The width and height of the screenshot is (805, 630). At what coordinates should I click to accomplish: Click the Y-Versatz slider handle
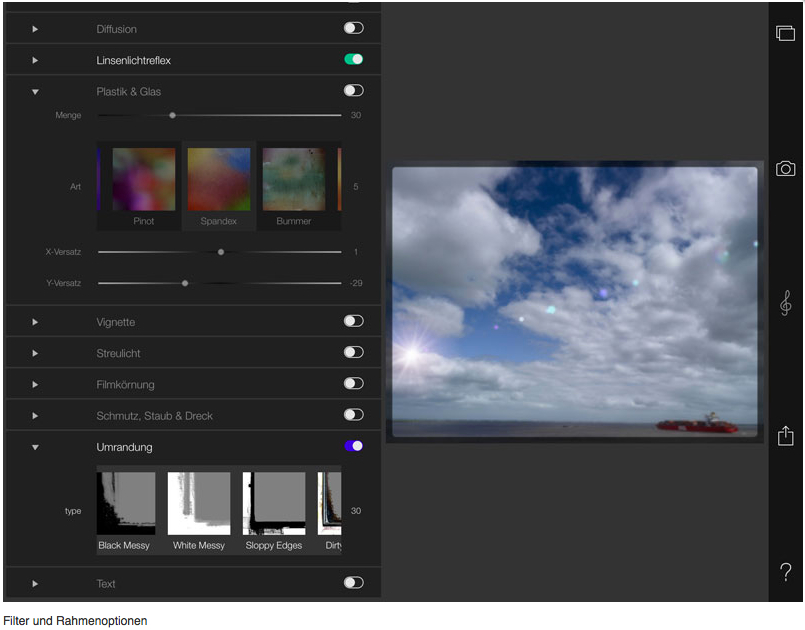(185, 283)
